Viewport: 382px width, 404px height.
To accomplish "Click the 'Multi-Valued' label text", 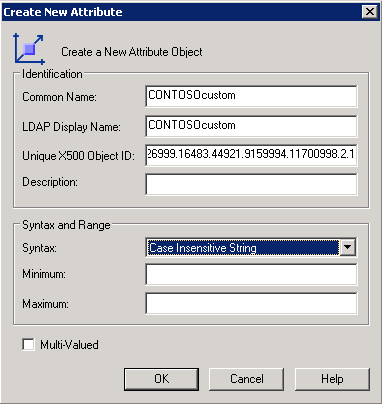I will click(69, 345).
